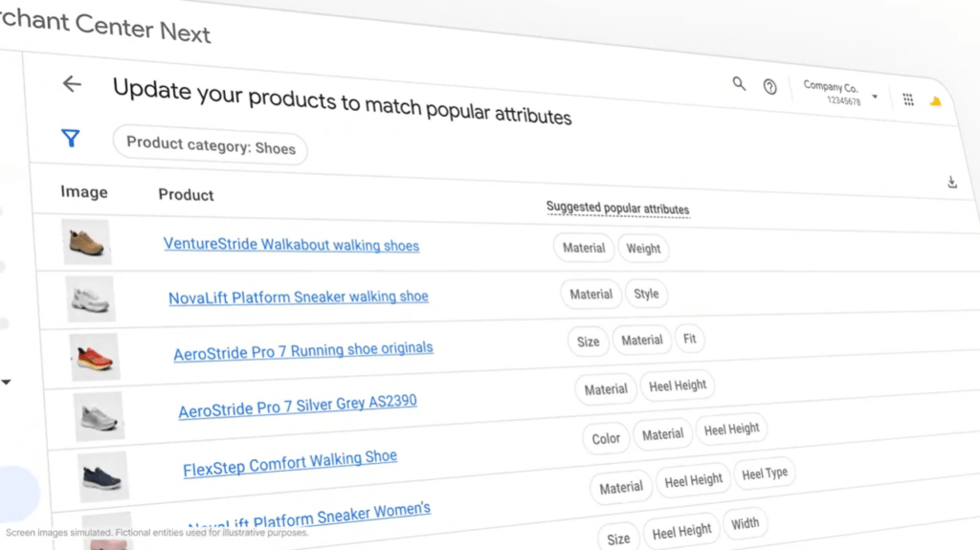Open Product category: Shoes filter chip
Viewport: 980px width, 550px height.
pyautogui.click(x=210, y=145)
